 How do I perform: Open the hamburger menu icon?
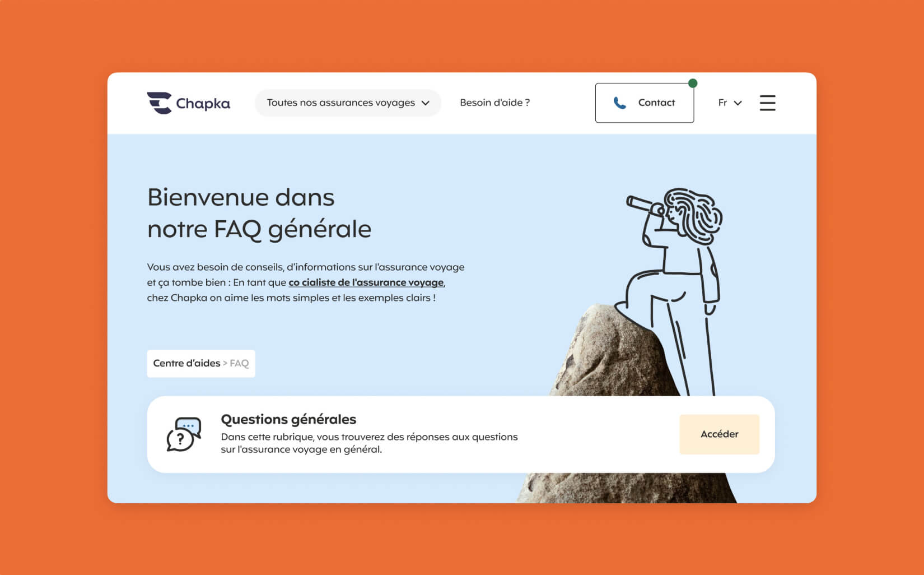[767, 103]
